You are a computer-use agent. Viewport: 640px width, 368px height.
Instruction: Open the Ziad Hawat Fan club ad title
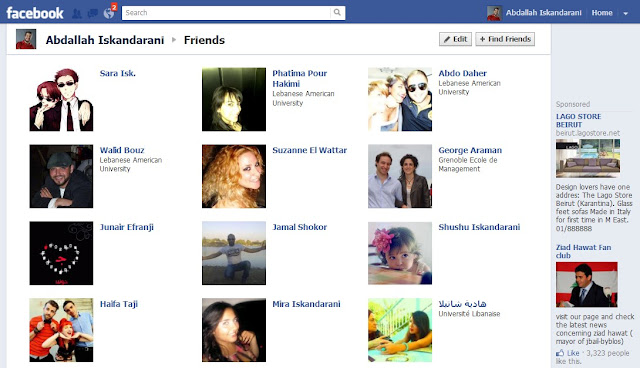583,251
